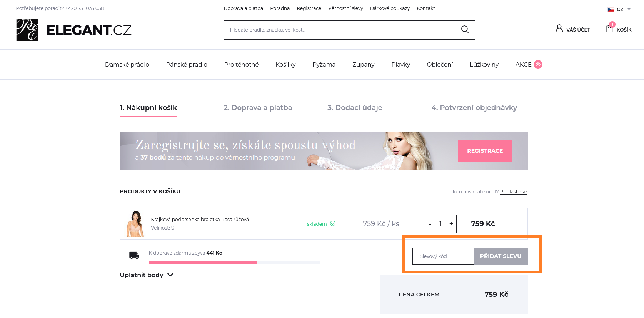Decrease product quantity with minus button
Screen dimensions: 644x318
click(x=430, y=224)
